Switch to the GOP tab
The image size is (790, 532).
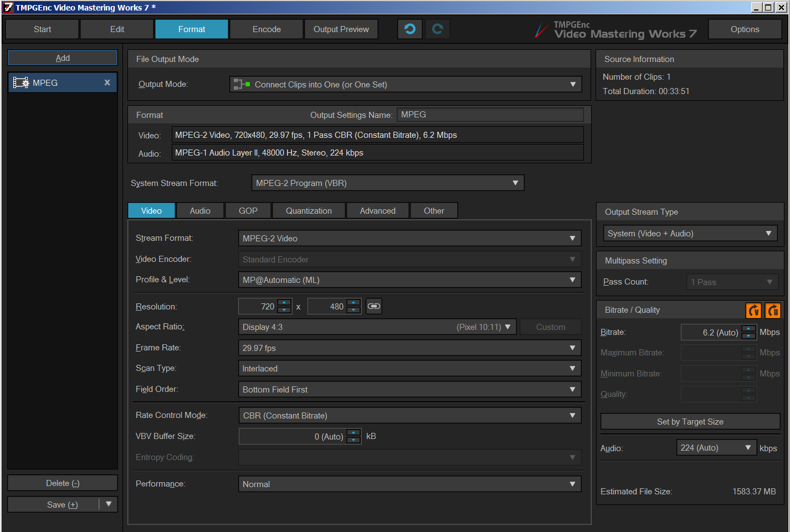[248, 211]
